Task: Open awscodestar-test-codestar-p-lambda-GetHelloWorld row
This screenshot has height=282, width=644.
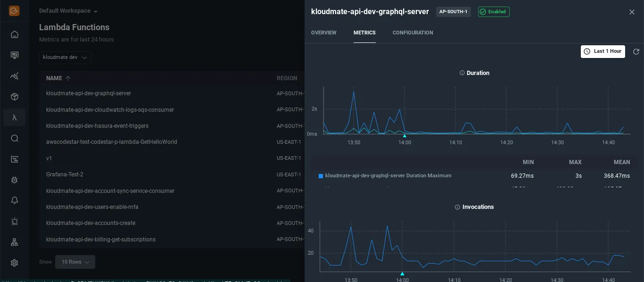Action: 172,142
